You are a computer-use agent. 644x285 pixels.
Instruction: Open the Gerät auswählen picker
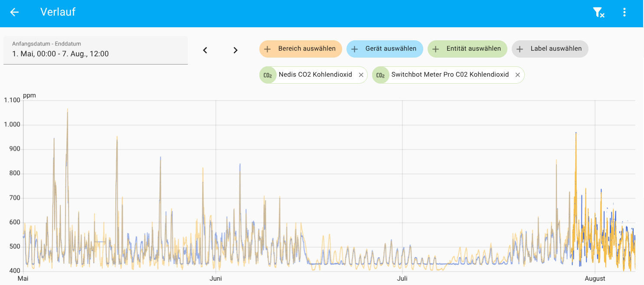pyautogui.click(x=385, y=49)
